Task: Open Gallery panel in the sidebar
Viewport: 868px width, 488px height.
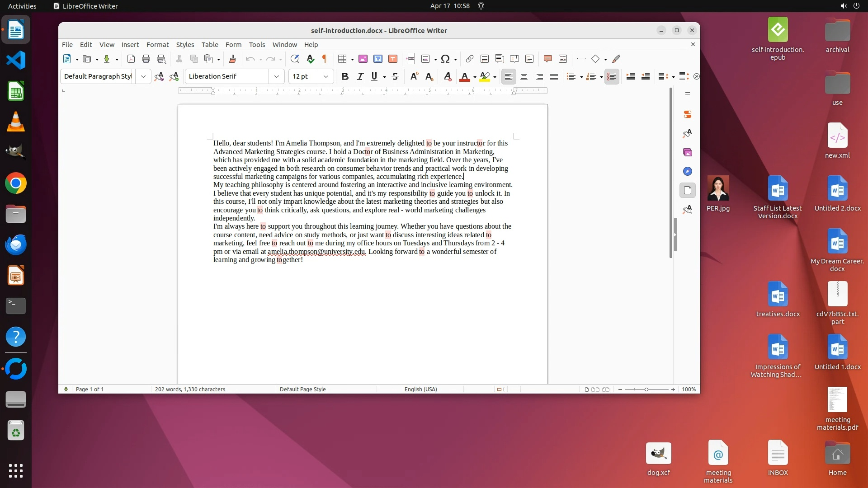Action: pyautogui.click(x=688, y=152)
